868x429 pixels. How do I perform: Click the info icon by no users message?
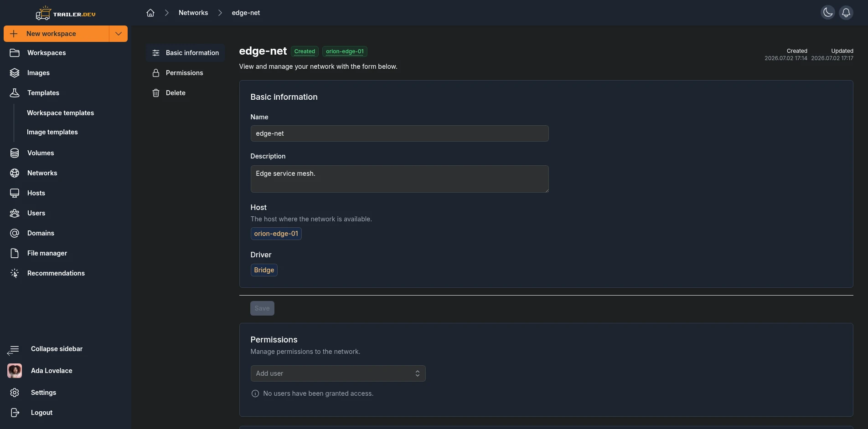255,393
